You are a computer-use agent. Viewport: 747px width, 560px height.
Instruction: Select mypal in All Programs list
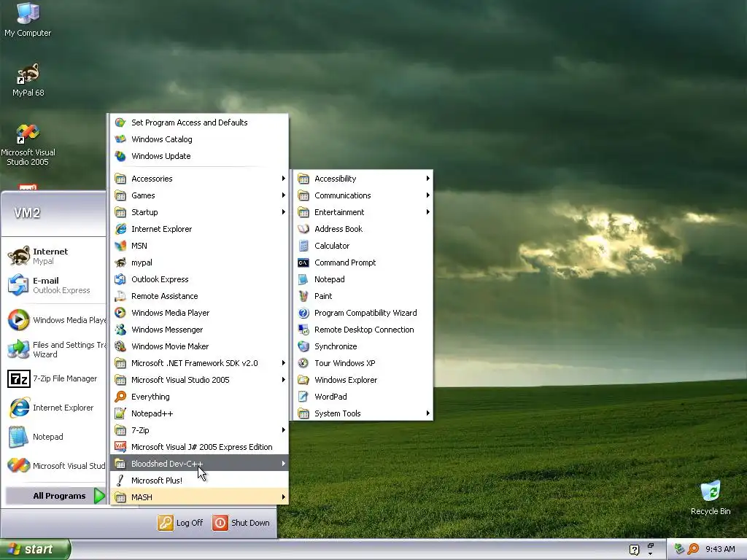pos(200,262)
